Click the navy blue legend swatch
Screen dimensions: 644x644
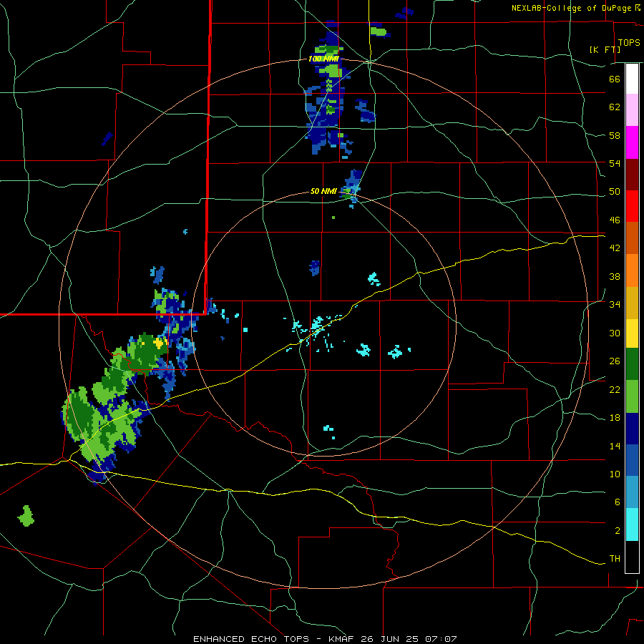[x=632, y=429]
